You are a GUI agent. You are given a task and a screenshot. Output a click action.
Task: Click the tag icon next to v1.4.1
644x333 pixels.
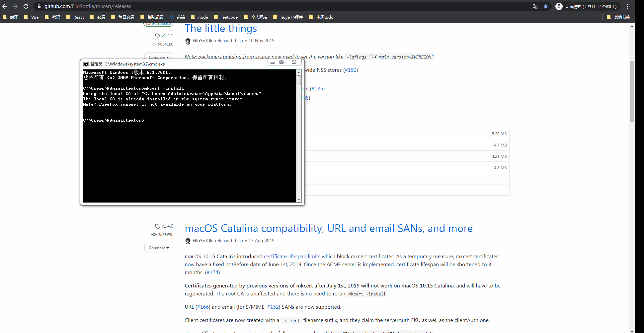(158, 36)
